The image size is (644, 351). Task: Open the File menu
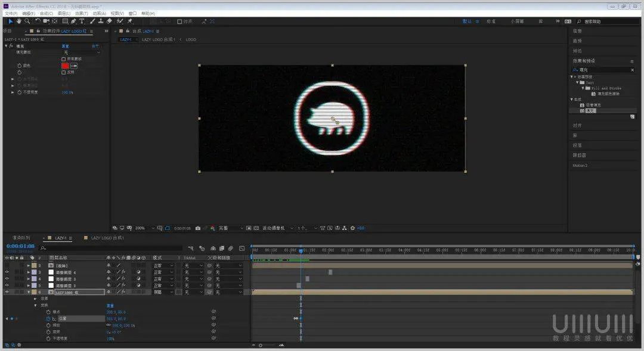11,14
